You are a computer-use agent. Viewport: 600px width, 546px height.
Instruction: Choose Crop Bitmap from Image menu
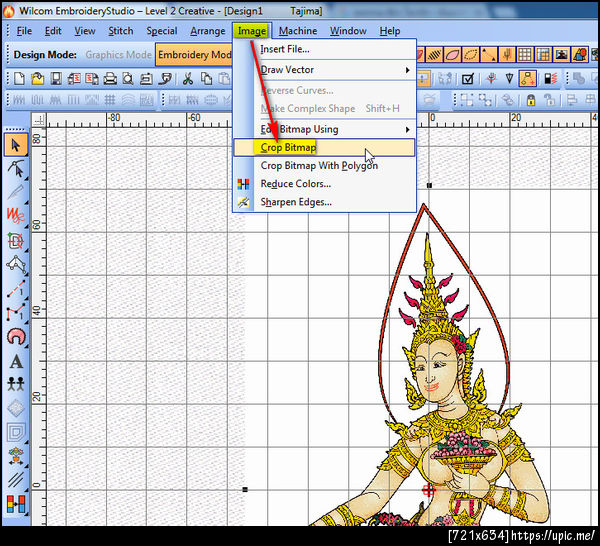324,147
